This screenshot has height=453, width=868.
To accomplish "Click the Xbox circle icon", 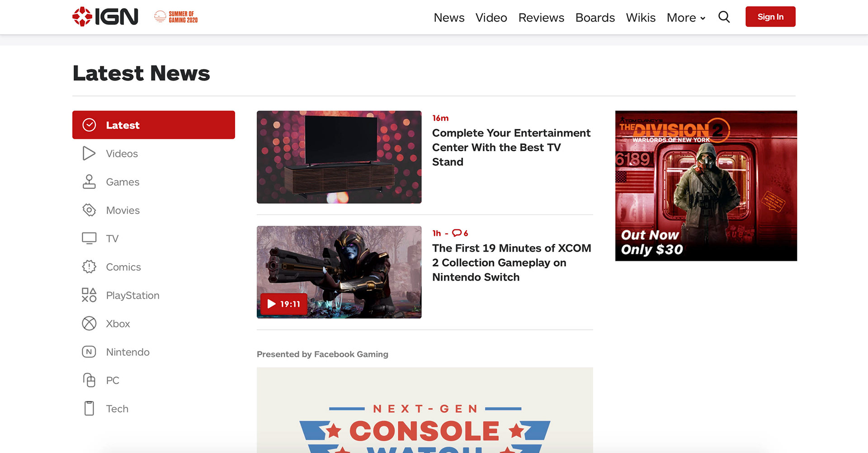I will (89, 324).
